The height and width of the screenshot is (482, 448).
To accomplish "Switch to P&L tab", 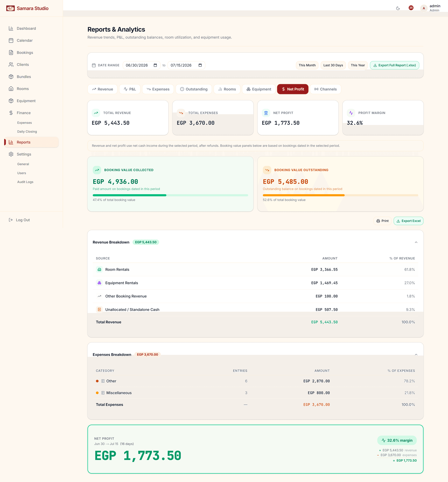I will pos(130,89).
